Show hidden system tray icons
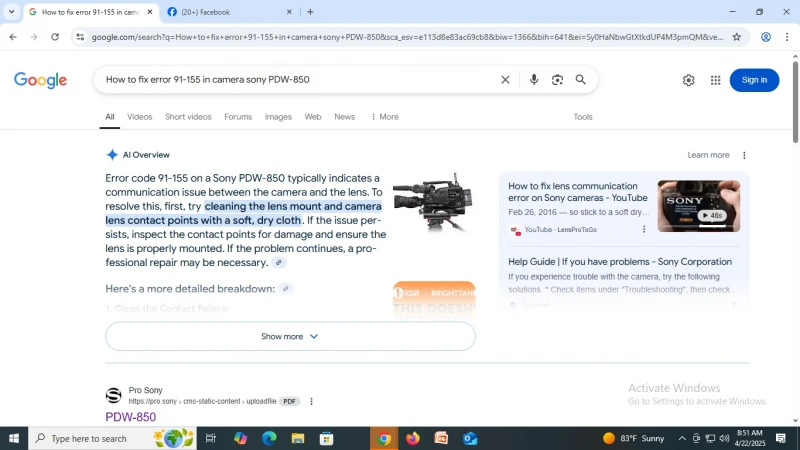Viewport: 800px width, 450px height. point(682,438)
